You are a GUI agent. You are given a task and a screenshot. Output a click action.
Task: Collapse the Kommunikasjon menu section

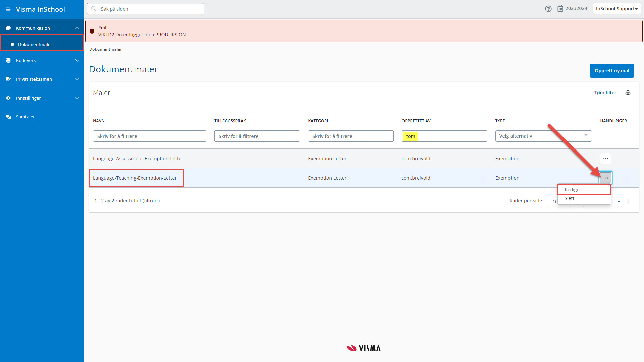77,28
